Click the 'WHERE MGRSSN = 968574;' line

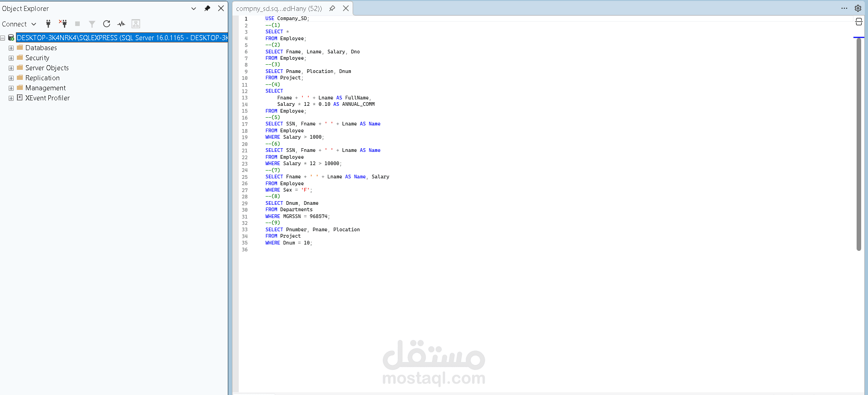coord(298,216)
